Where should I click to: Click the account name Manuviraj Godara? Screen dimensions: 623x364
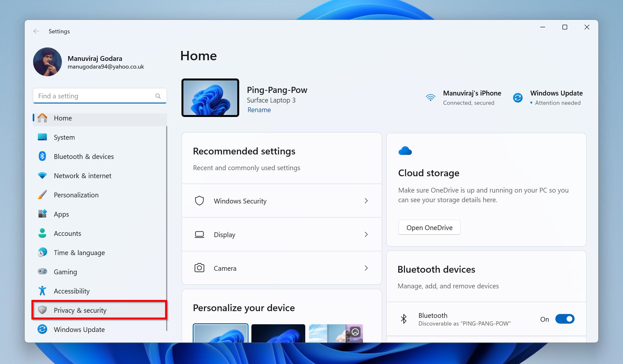click(95, 58)
